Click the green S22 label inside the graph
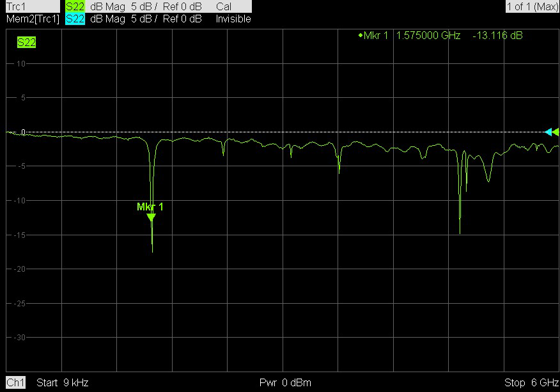This screenshot has width=560, height=392. click(x=26, y=43)
